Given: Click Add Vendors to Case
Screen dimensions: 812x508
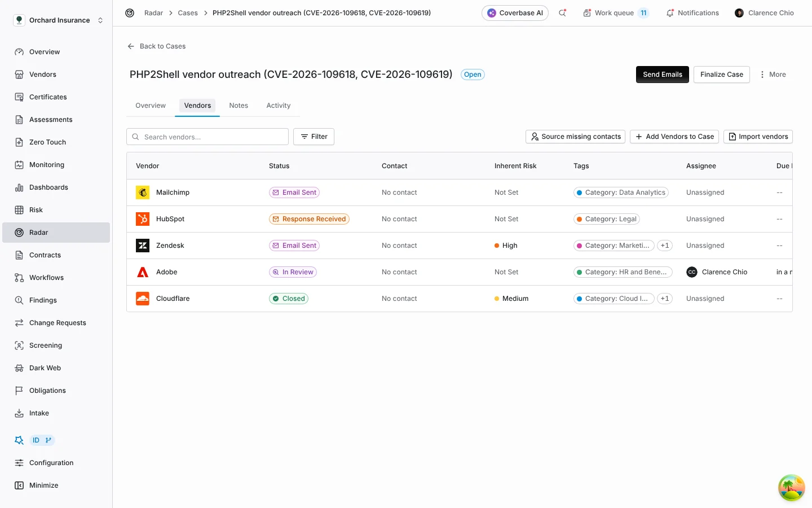Looking at the screenshot, I should click(x=674, y=137).
